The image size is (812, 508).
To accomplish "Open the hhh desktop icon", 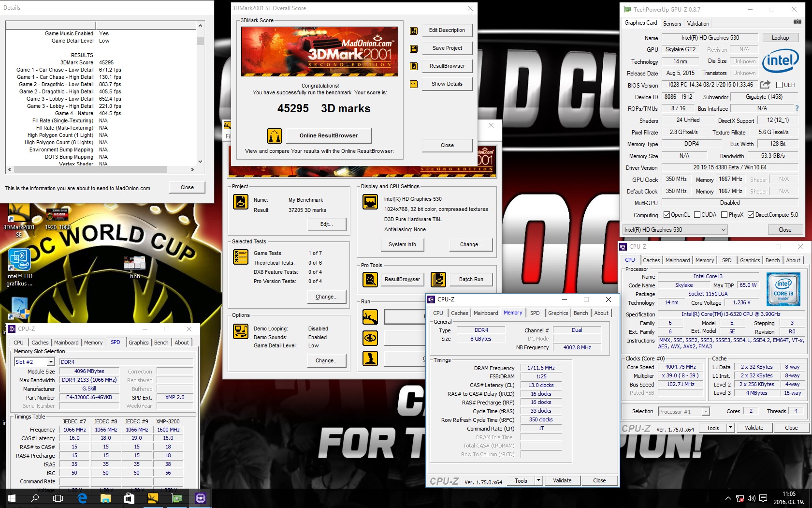I will point(135,267).
